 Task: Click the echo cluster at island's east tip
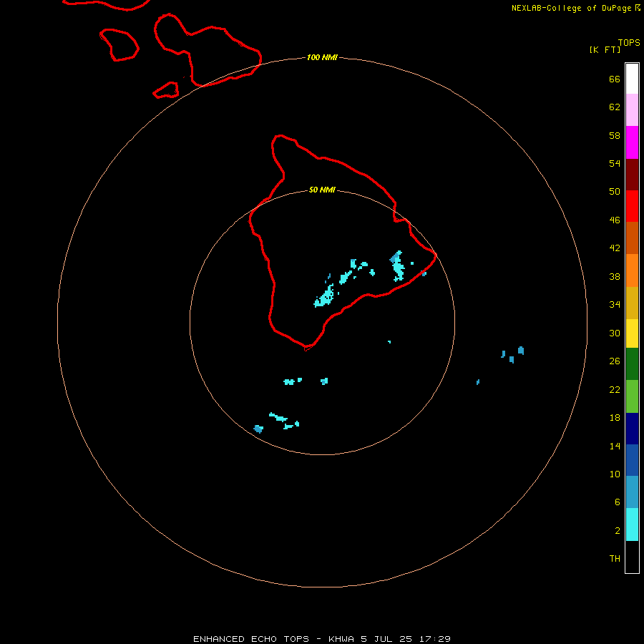[x=398, y=265]
